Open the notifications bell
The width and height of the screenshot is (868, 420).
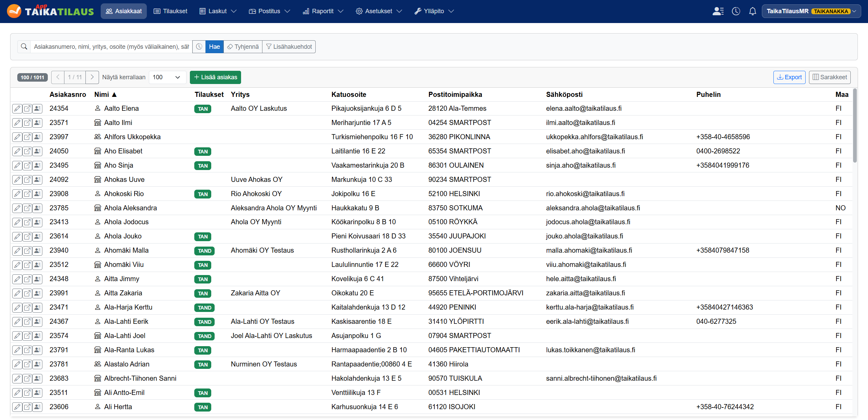(x=752, y=11)
